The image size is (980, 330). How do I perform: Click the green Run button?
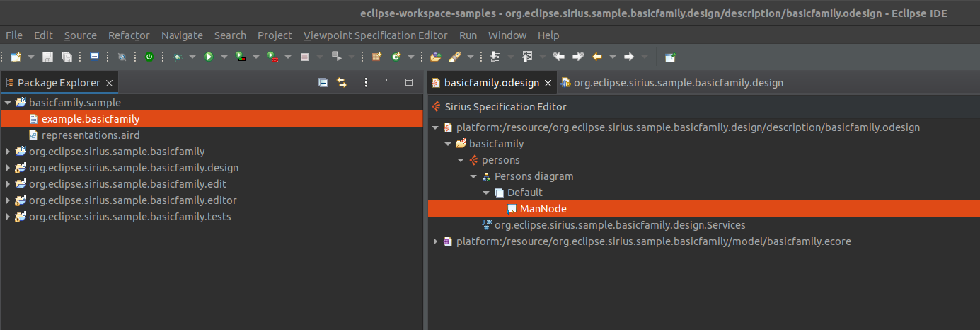(x=209, y=57)
